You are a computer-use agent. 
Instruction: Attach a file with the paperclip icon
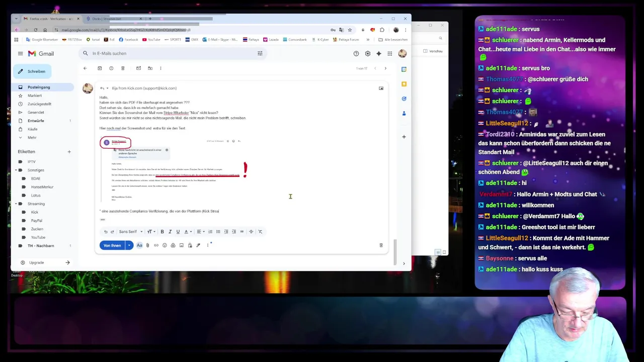(148, 245)
